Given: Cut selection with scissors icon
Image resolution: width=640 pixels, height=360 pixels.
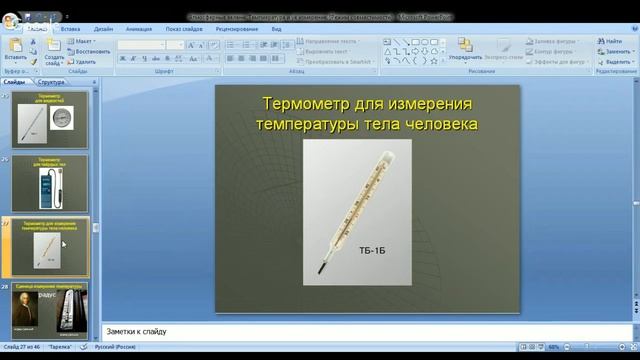Looking at the screenshot, I should coord(33,42).
